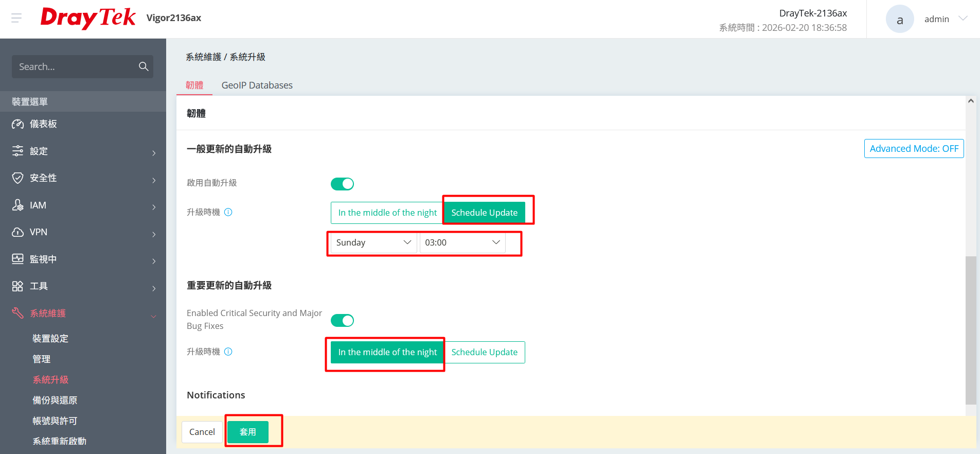Open 備份與還原 in sidebar
This screenshot has height=454, width=980.
55,400
